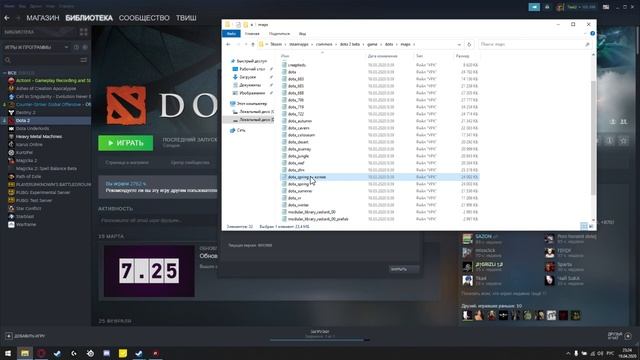Open File Explorer from the taskbar
Image resolution: width=640 pixels, height=360 pixels.
25,353
